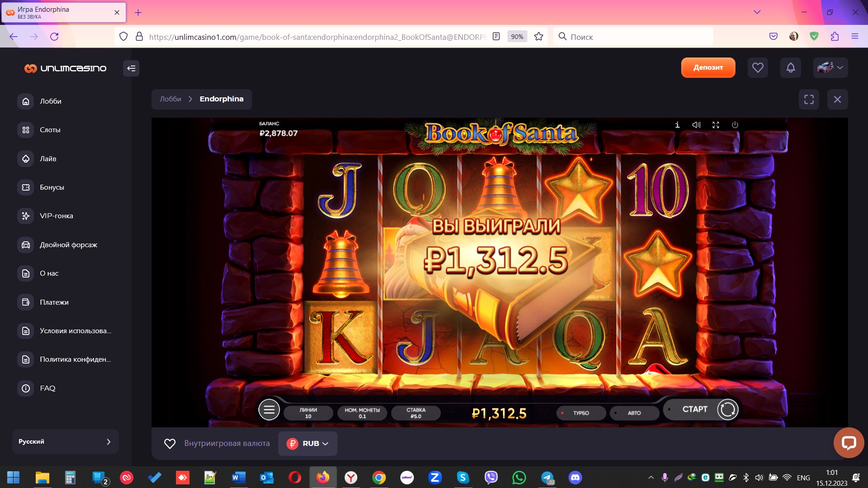Mute the game sound icon
868x488 pixels.
[696, 125]
